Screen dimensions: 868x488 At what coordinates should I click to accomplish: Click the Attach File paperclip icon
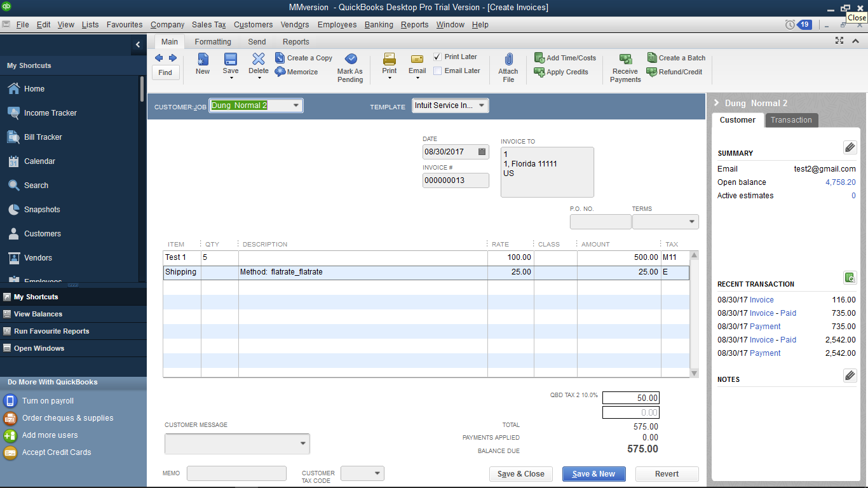(x=508, y=59)
